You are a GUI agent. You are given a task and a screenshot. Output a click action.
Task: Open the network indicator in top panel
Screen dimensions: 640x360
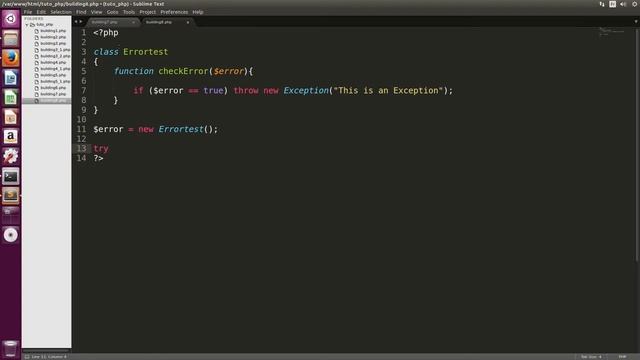point(602,4)
